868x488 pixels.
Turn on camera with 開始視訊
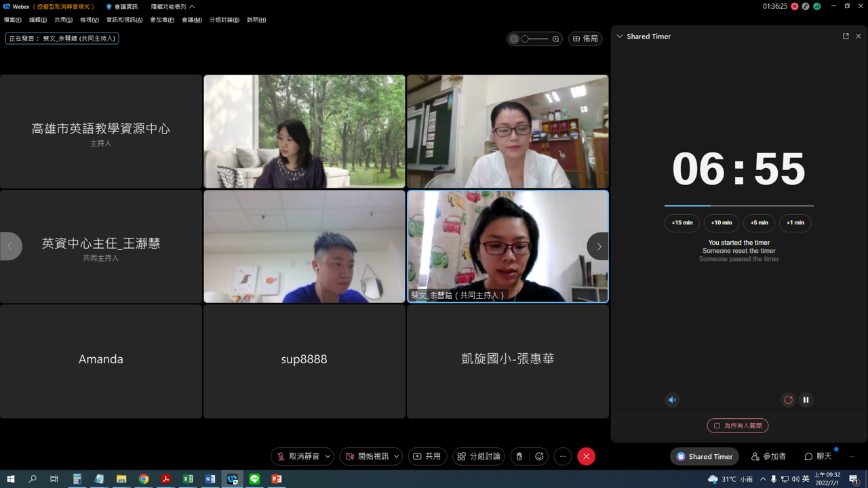(x=366, y=457)
